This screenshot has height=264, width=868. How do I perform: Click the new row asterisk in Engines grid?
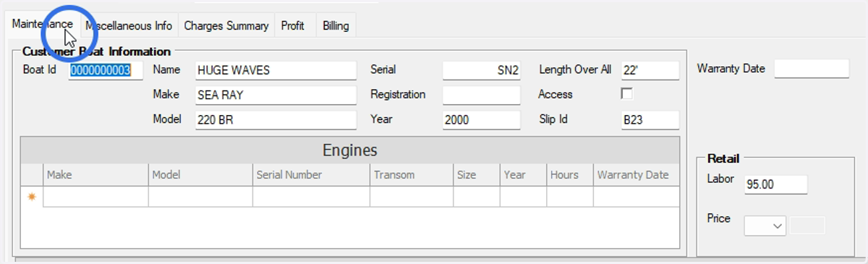pyautogui.click(x=32, y=197)
